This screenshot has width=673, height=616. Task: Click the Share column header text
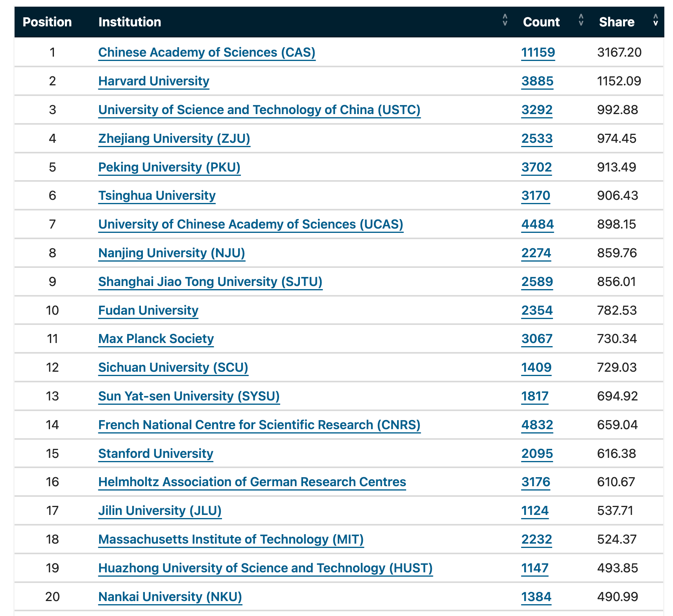tap(617, 22)
